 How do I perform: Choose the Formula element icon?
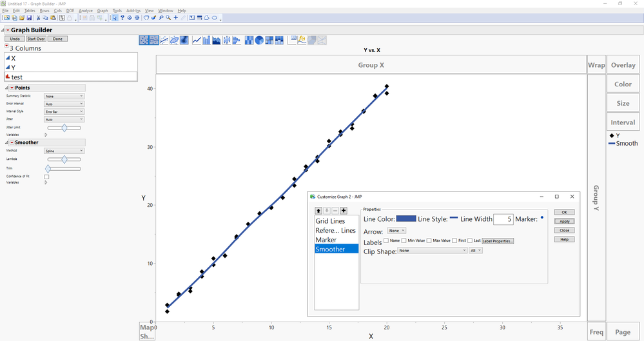coord(302,40)
